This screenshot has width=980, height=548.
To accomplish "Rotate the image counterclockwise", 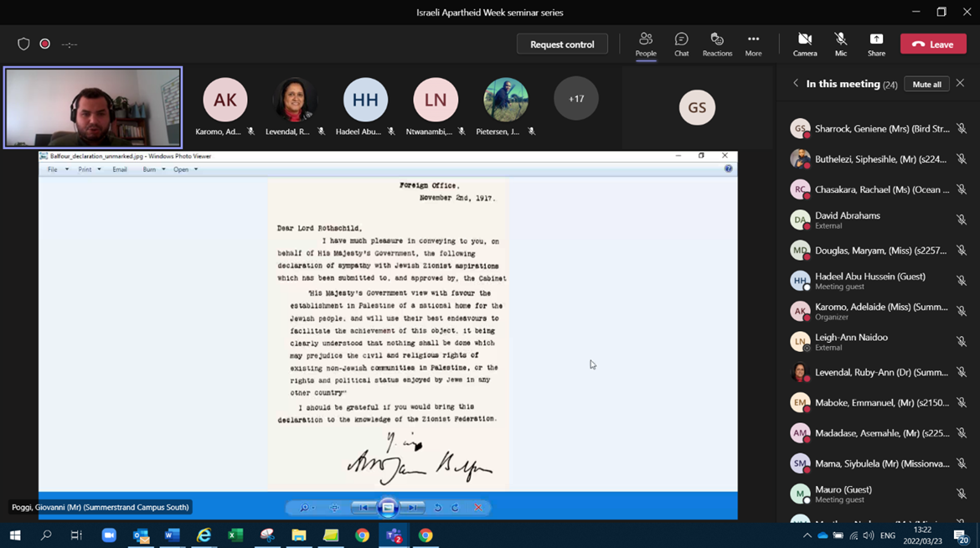I will pyautogui.click(x=437, y=507).
